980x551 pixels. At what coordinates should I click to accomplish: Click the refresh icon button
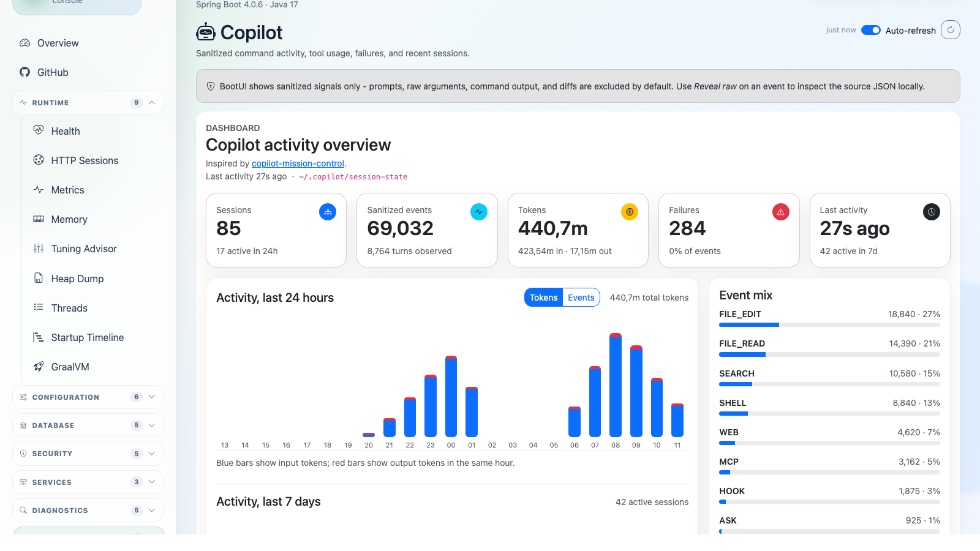pos(951,30)
